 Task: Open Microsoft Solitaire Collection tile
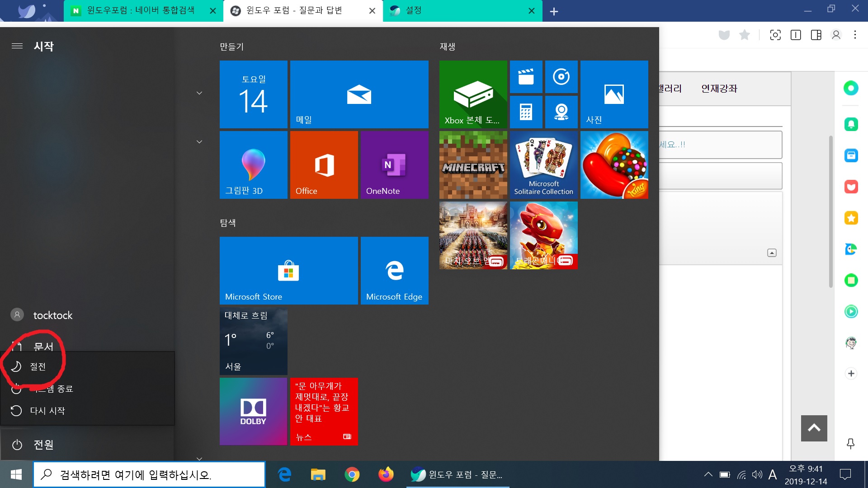[x=543, y=165]
